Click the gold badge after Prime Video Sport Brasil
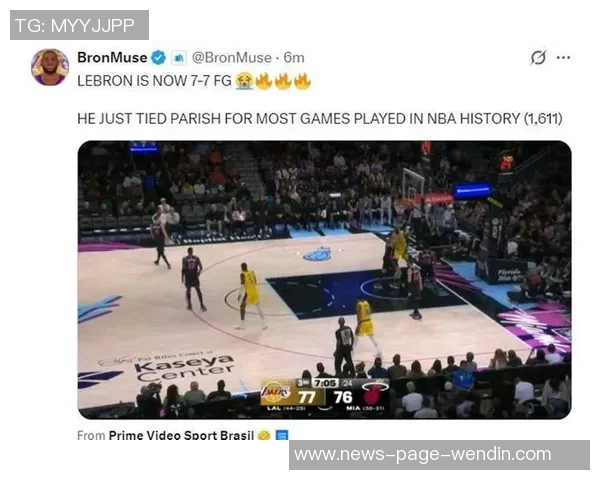Viewport: 600px width, 480px height. (264, 435)
